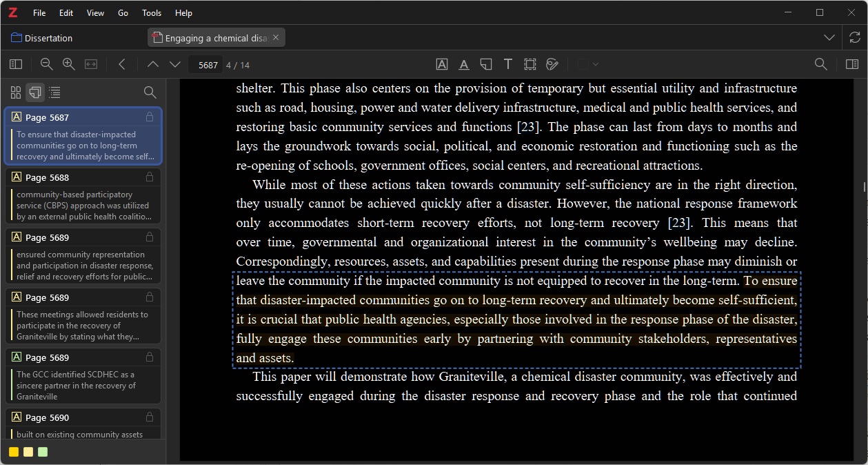Image resolution: width=868 pixels, height=465 pixels.
Task: Select the Note annotation tool
Action: [x=486, y=64]
